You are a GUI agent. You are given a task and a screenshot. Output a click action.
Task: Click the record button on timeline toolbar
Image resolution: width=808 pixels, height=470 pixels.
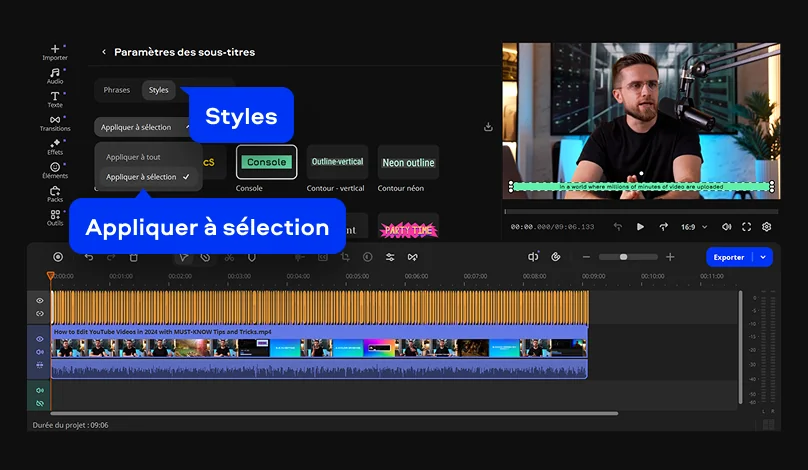[x=58, y=257]
